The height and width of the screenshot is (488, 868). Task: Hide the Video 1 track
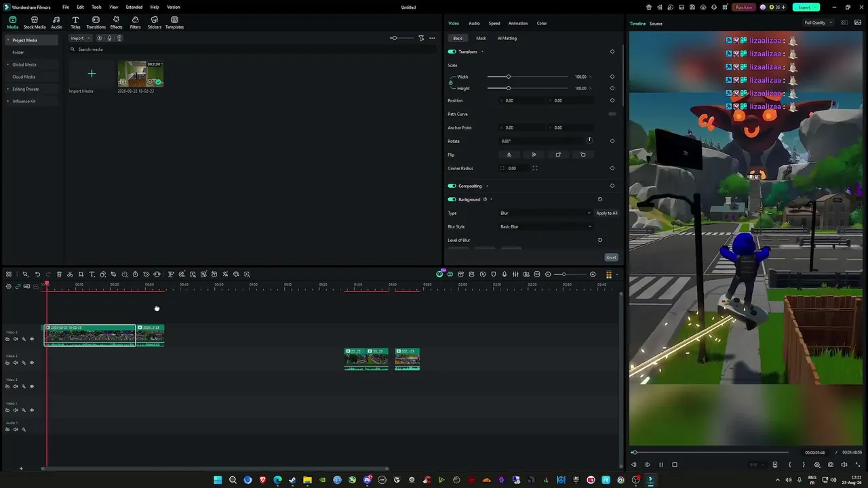click(31, 410)
